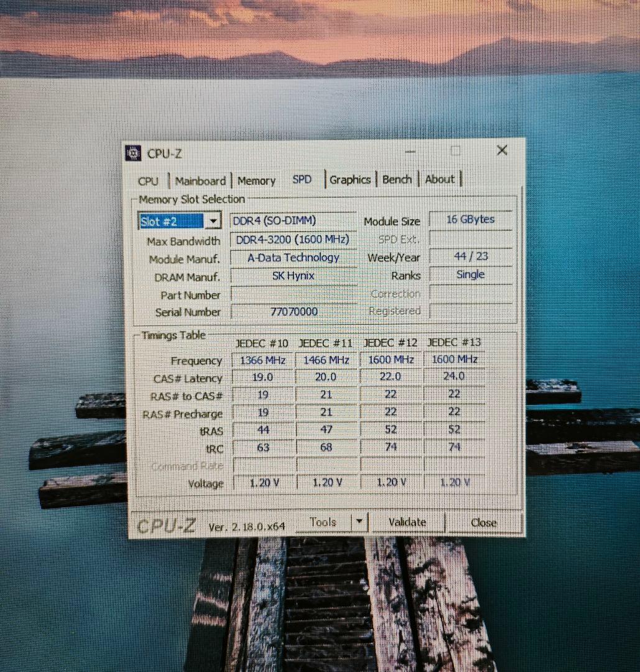Click the 1366 MHz frequency cell
640x672 pixels.
coord(262,360)
